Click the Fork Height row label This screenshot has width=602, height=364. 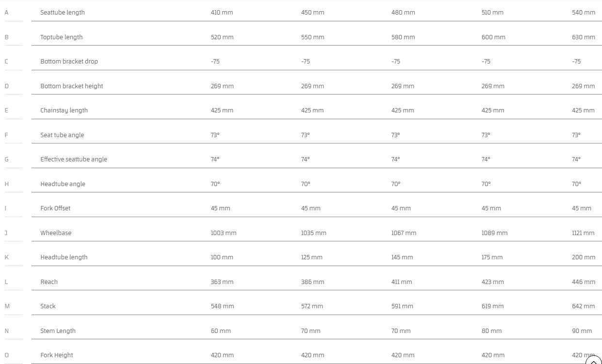point(57,355)
